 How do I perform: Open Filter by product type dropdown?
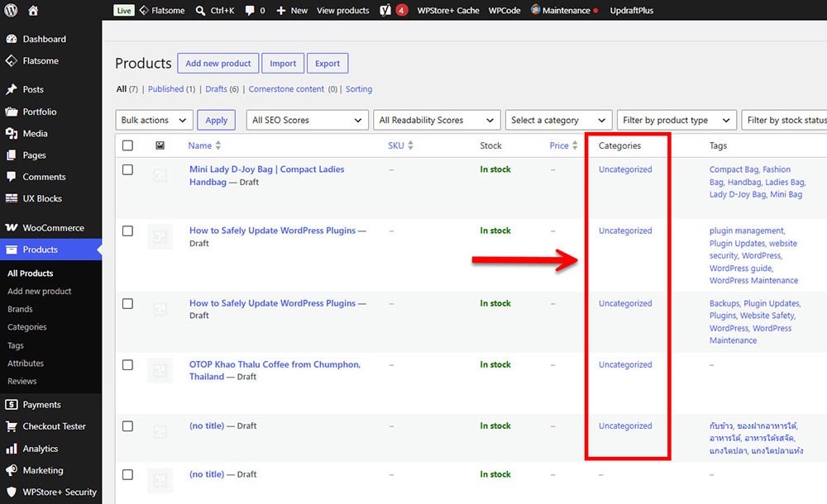676,120
